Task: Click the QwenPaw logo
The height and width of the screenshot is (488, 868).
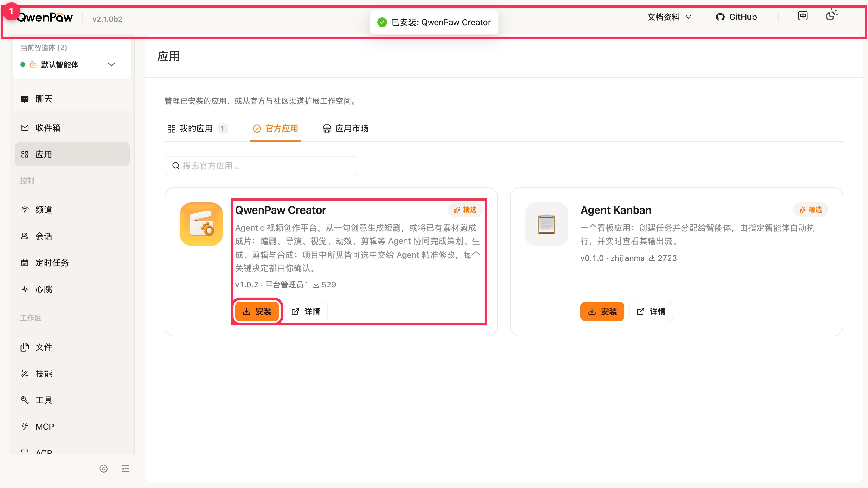Action: point(45,17)
